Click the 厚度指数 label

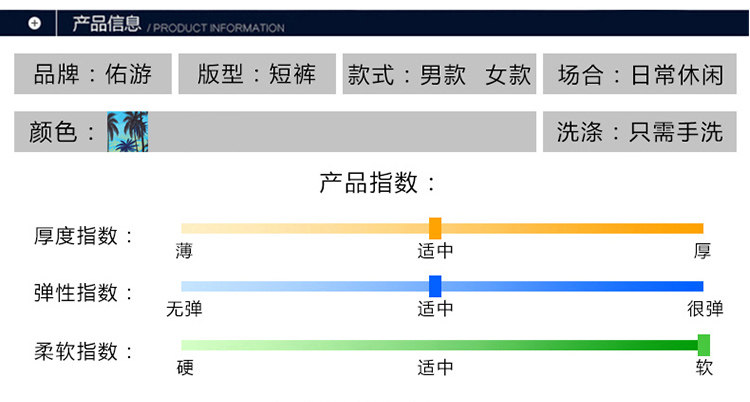[x=84, y=236]
